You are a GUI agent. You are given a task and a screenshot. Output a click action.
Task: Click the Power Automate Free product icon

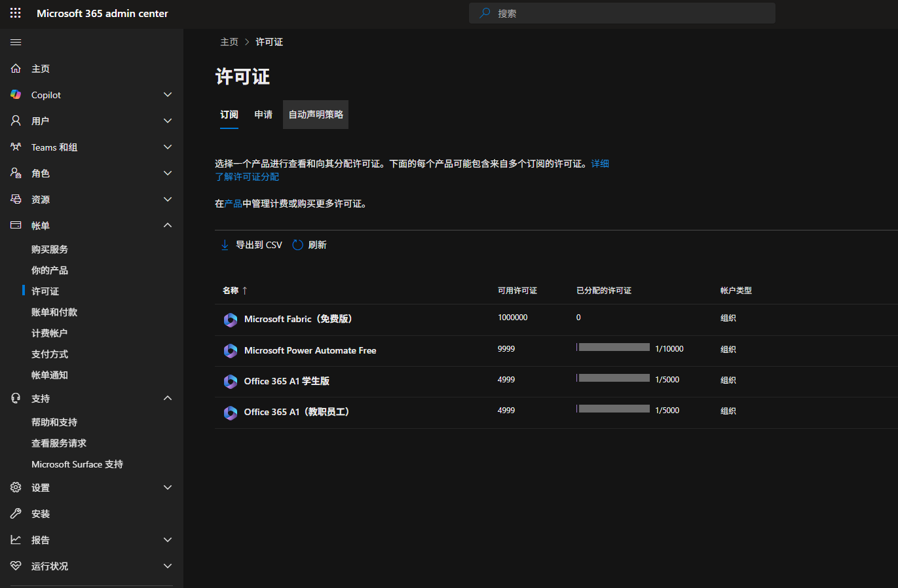click(x=231, y=351)
